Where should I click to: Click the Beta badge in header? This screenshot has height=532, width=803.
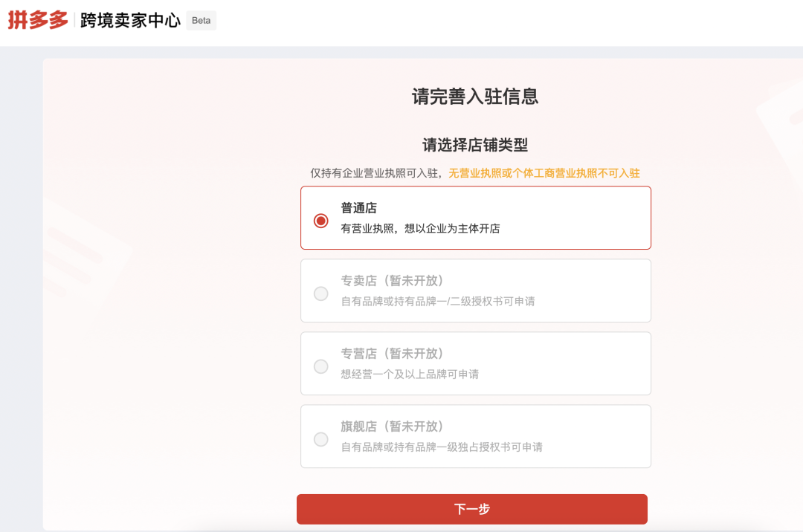pyautogui.click(x=201, y=21)
